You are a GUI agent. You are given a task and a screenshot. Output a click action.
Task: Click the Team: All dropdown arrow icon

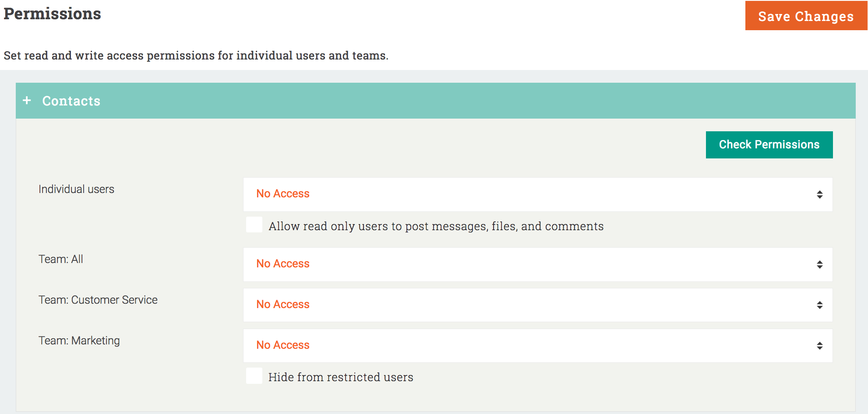coord(819,264)
